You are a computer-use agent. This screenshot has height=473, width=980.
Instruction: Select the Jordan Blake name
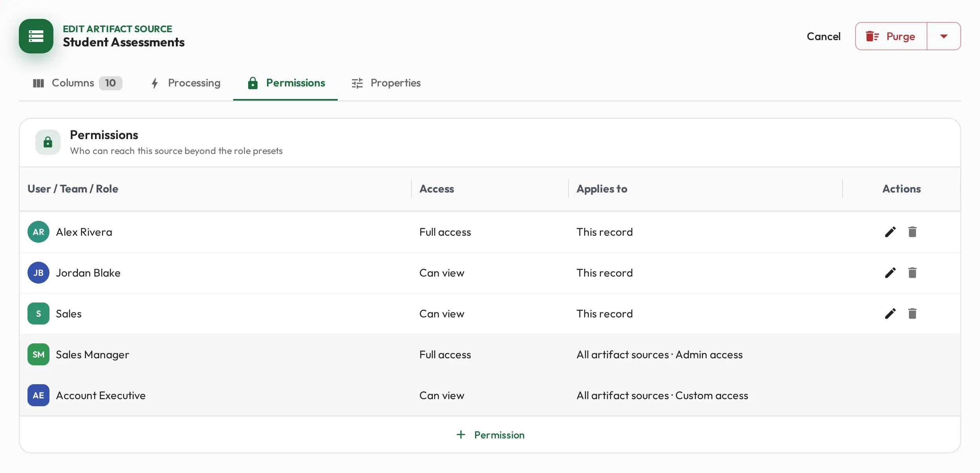coord(88,273)
